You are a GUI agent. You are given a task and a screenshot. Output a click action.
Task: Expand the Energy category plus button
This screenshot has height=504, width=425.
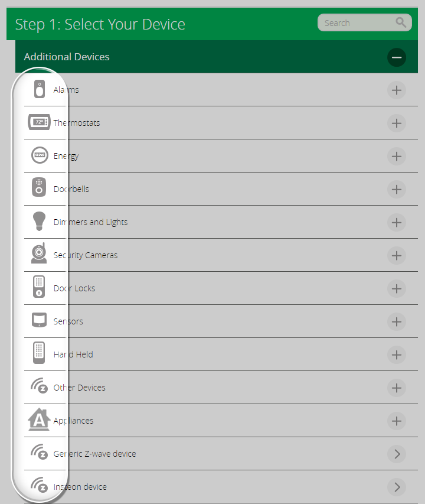pyautogui.click(x=397, y=156)
